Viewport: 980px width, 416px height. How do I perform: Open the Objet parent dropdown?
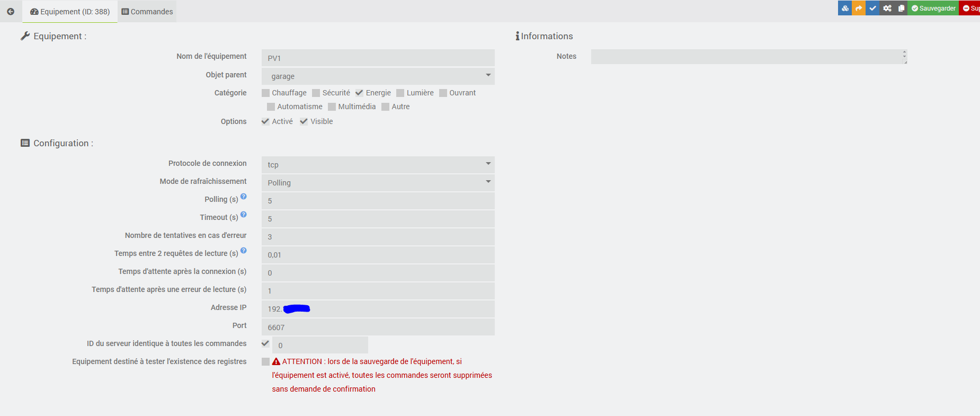pyautogui.click(x=378, y=76)
